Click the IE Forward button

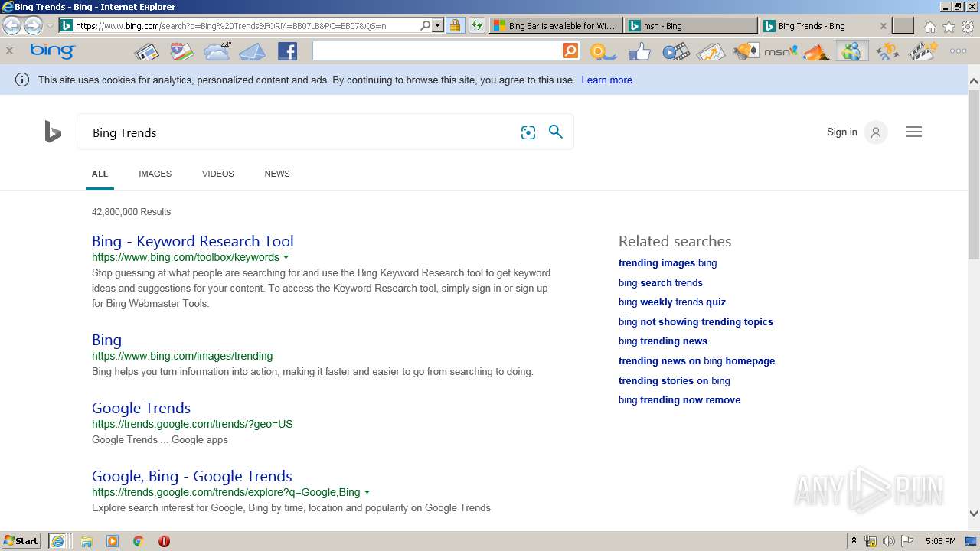tap(33, 25)
